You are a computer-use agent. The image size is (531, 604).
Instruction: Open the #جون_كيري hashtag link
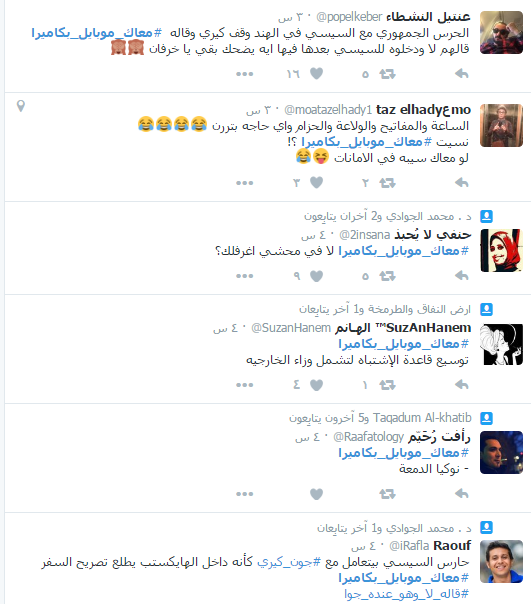pos(289,562)
